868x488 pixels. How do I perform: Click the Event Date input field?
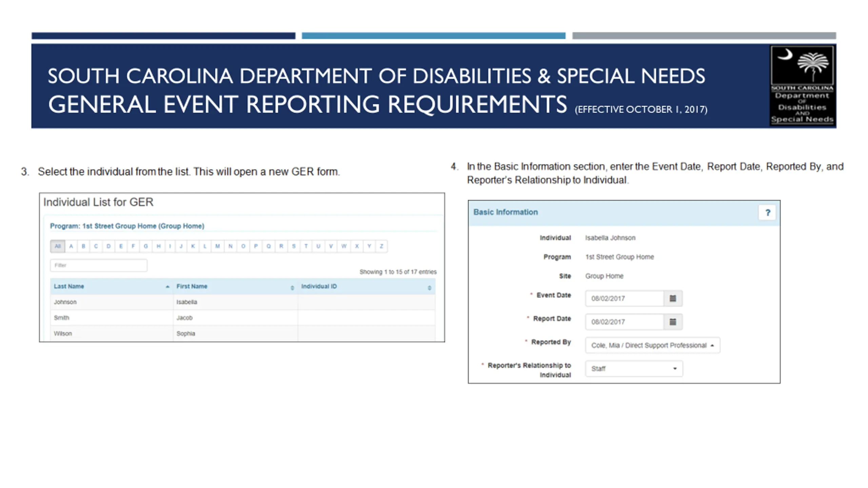pyautogui.click(x=624, y=298)
